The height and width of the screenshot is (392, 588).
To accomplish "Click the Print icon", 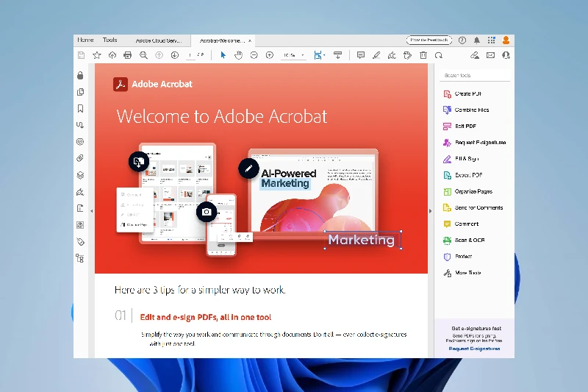I will click(x=127, y=55).
